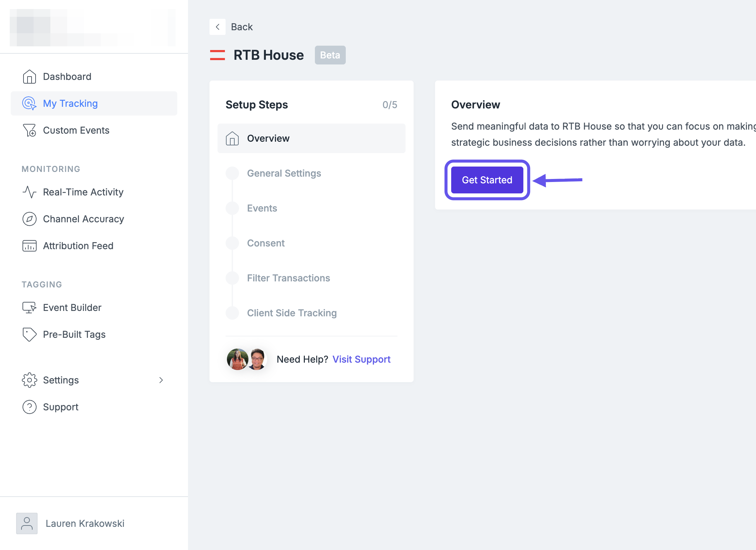Click the TAGGING section label

(x=42, y=284)
